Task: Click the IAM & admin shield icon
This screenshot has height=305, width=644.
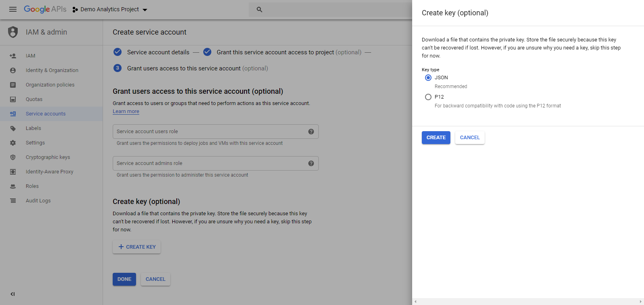Action: click(x=13, y=32)
